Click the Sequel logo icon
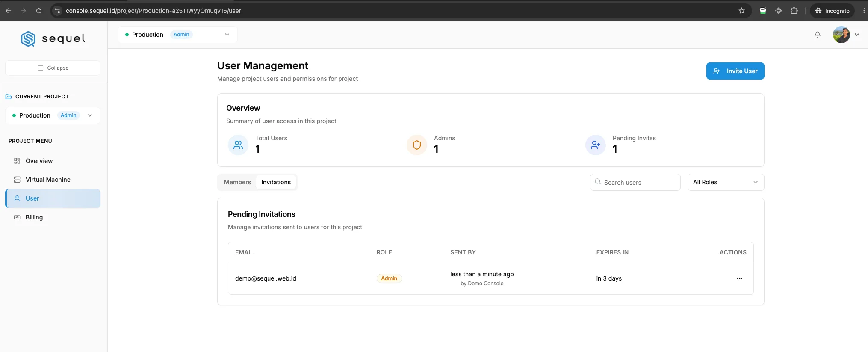868x352 pixels. (x=28, y=39)
